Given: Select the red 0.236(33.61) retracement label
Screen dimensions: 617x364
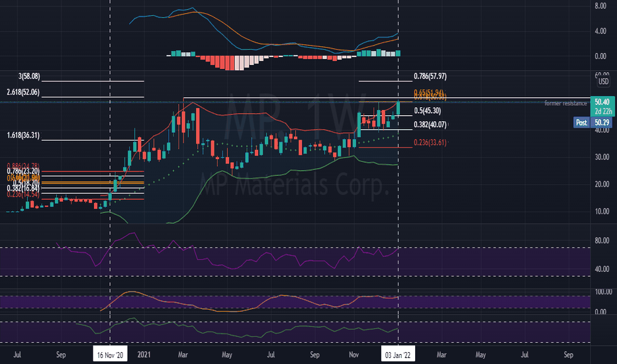Looking at the screenshot, I should click(x=430, y=142).
